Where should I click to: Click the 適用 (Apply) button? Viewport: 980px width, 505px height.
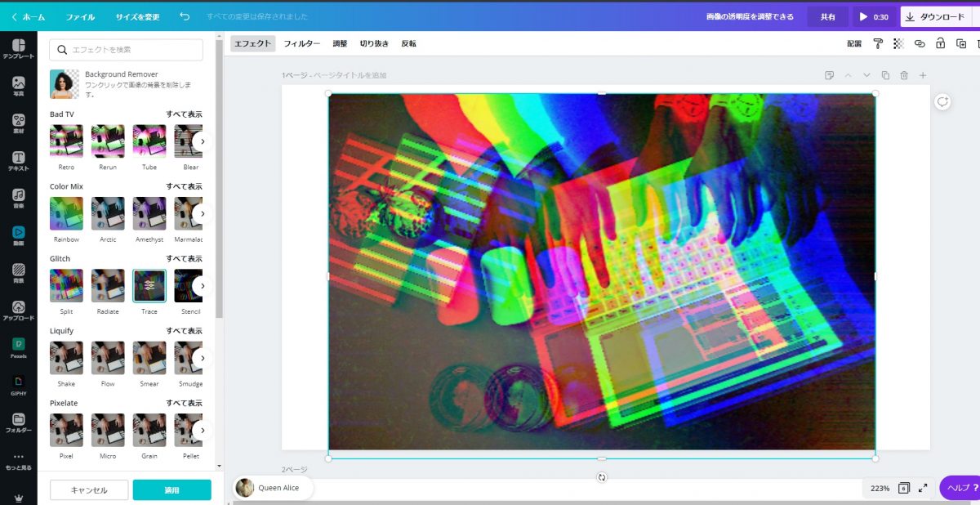pyautogui.click(x=171, y=489)
